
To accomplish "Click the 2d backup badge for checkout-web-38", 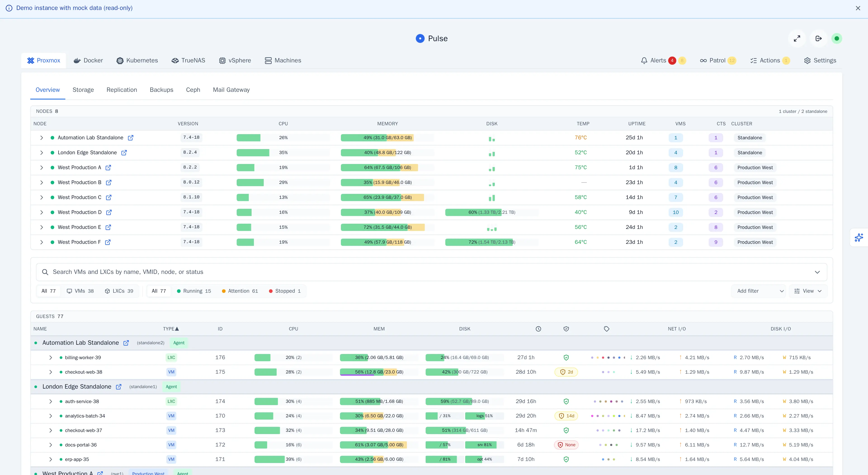I will [566, 372].
